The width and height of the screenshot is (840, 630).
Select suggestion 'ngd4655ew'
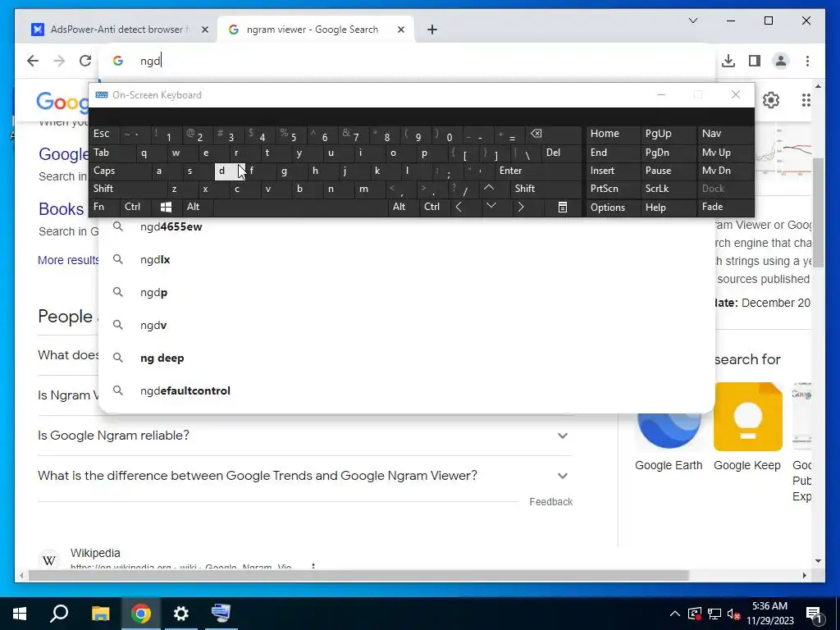407,227
